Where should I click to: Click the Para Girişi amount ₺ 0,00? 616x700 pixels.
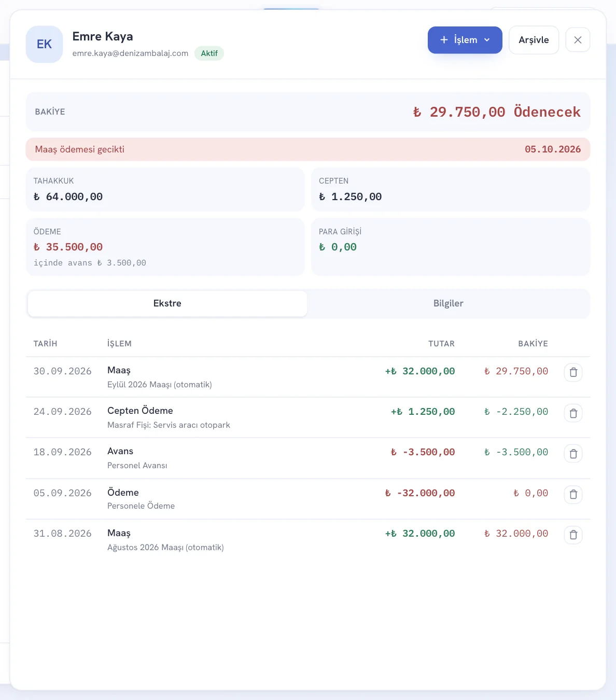click(x=338, y=247)
